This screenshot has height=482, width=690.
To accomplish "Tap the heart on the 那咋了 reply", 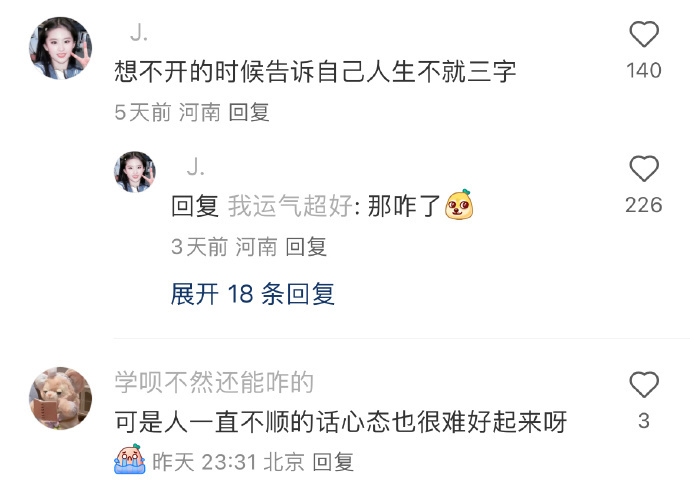I will [x=644, y=169].
